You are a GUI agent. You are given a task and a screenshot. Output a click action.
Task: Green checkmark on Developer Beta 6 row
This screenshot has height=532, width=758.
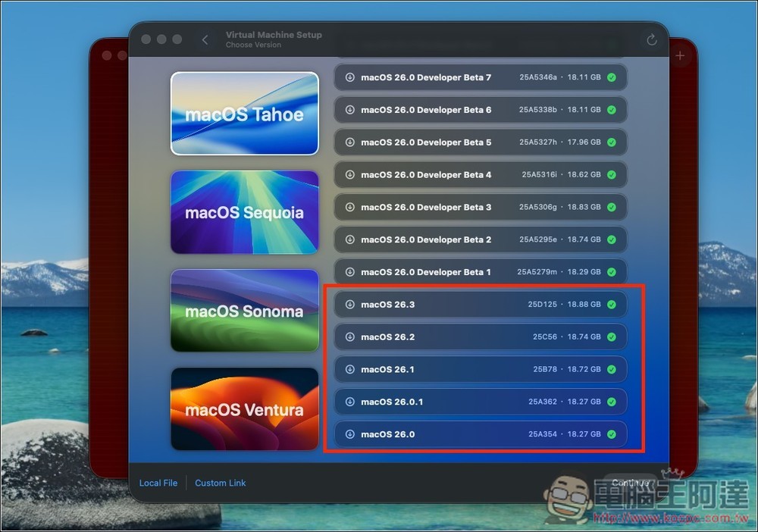click(x=612, y=110)
